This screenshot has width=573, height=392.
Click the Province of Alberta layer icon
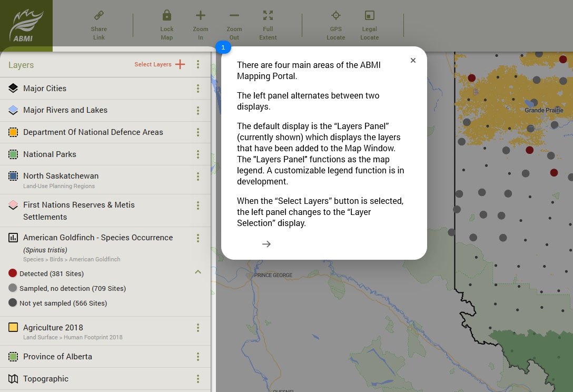click(x=13, y=357)
